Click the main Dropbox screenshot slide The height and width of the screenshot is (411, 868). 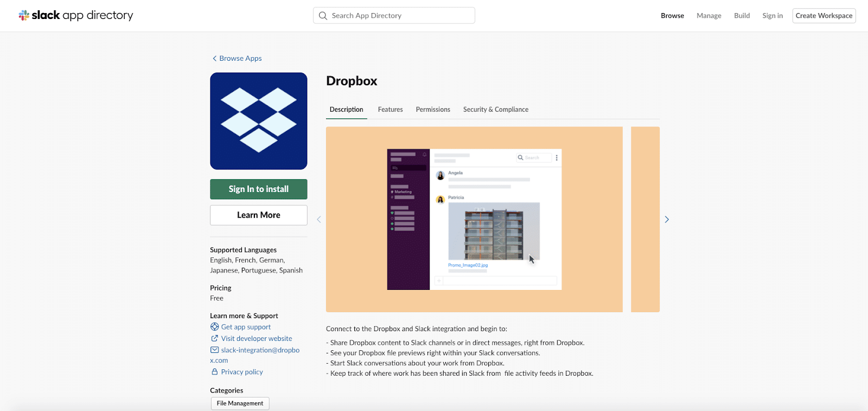point(474,219)
